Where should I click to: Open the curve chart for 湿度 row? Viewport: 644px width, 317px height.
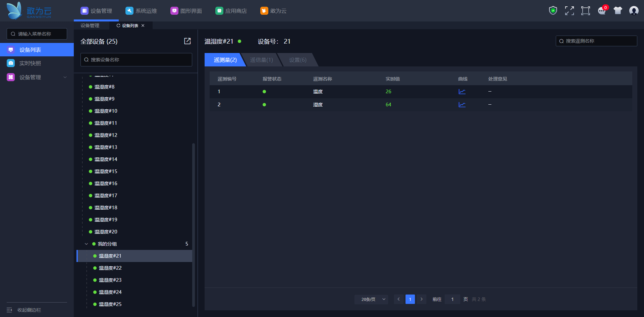tap(462, 105)
